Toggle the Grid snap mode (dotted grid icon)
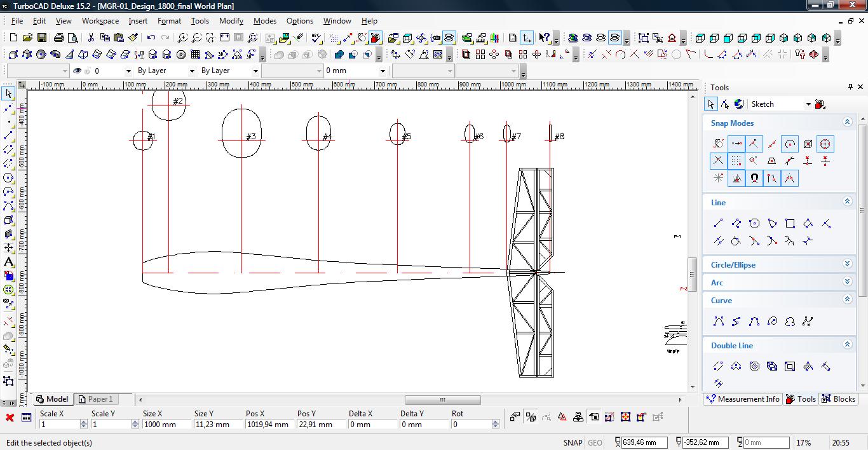 736,161
